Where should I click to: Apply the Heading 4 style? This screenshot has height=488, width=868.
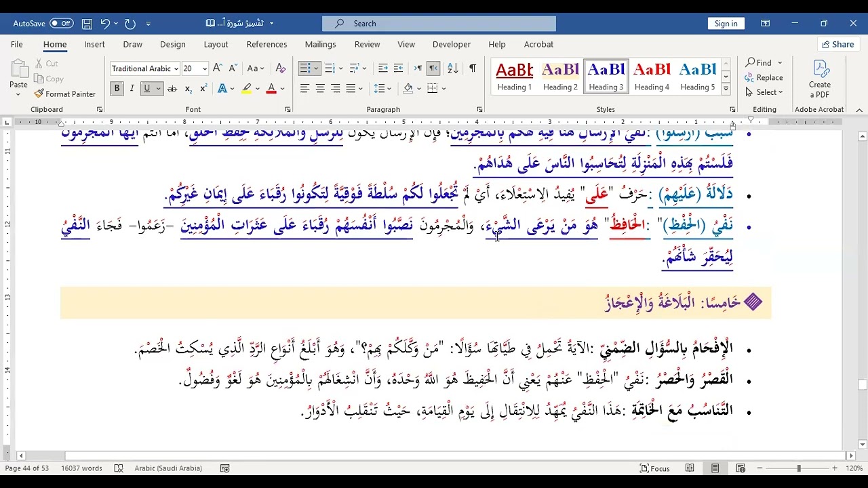tap(652, 77)
